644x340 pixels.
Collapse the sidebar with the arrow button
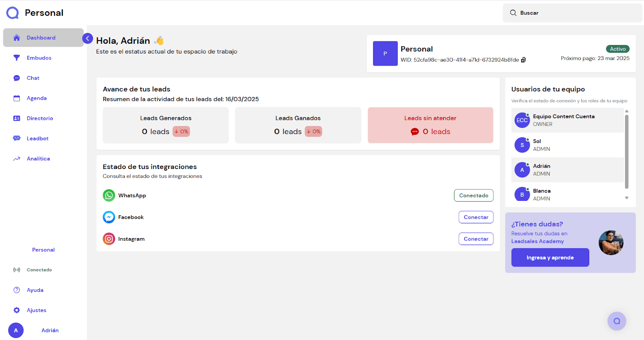[x=87, y=39]
